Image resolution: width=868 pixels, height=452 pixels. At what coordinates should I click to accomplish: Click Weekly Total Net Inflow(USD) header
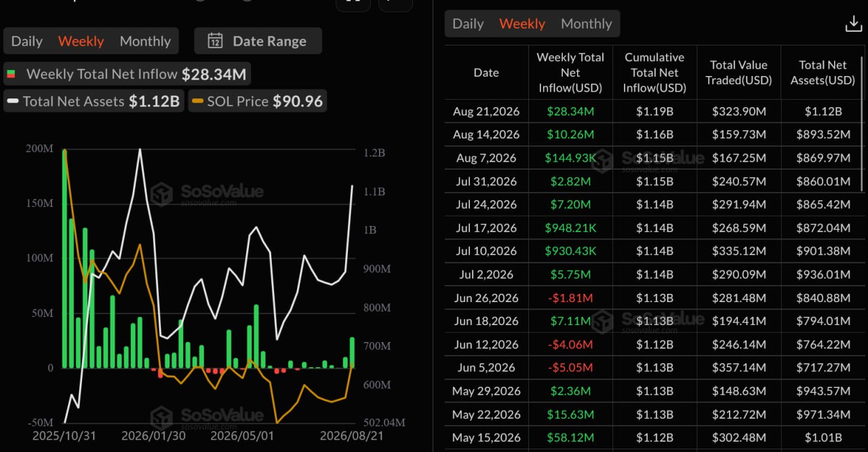coord(570,73)
